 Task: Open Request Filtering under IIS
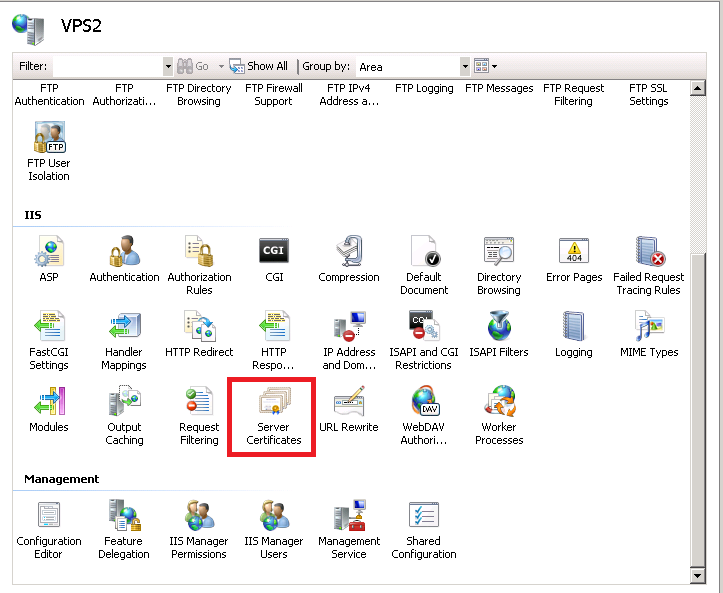(x=199, y=415)
